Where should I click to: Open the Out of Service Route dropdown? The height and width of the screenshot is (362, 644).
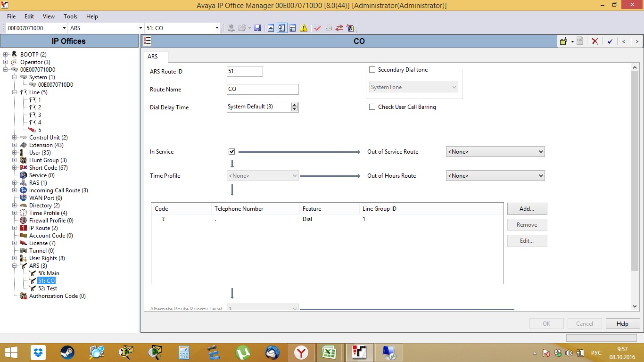pyautogui.click(x=495, y=152)
